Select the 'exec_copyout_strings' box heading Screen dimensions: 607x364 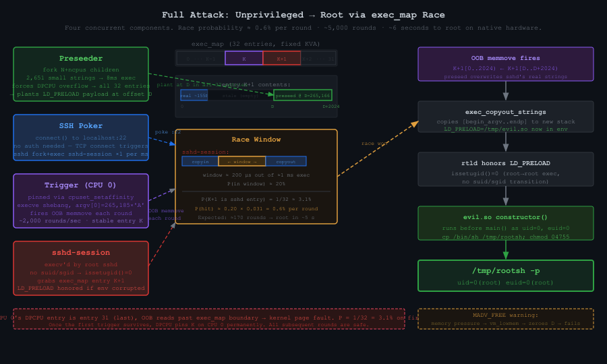506,112
